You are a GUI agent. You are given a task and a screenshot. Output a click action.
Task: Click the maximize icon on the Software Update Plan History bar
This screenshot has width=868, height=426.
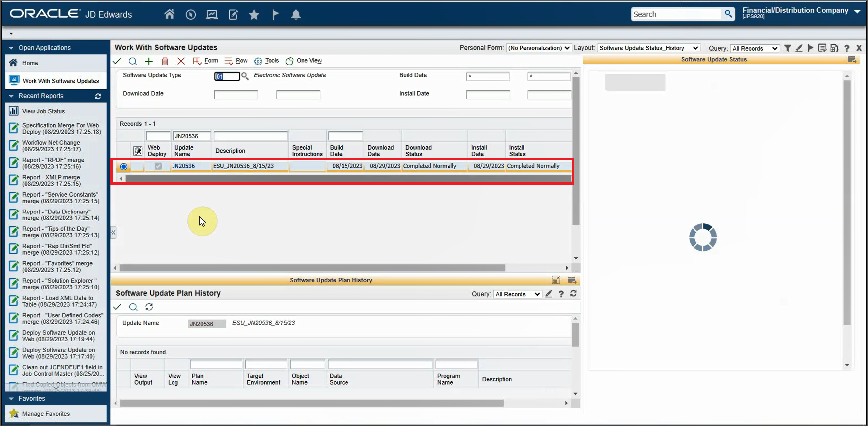(x=556, y=280)
